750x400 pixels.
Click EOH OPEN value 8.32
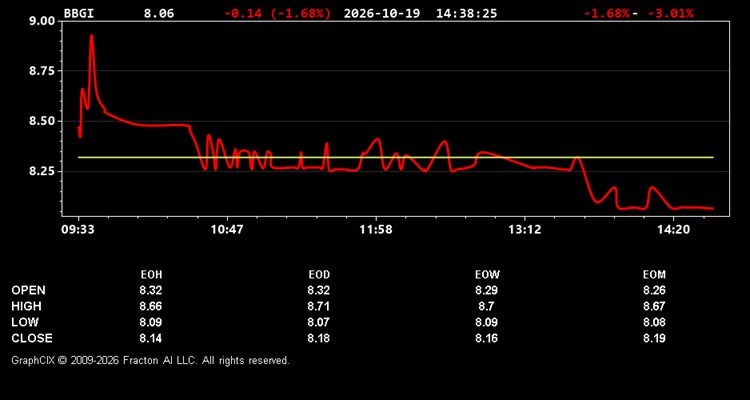pyautogui.click(x=151, y=290)
